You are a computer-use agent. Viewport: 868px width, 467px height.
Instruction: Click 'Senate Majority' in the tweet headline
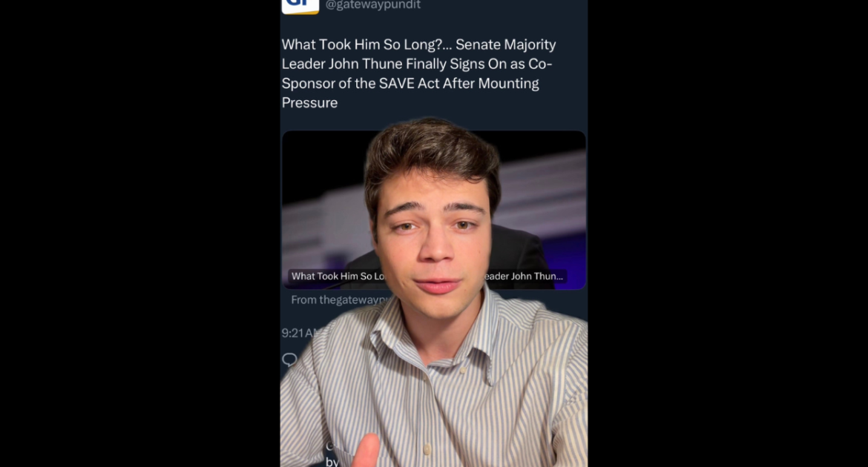505,44
